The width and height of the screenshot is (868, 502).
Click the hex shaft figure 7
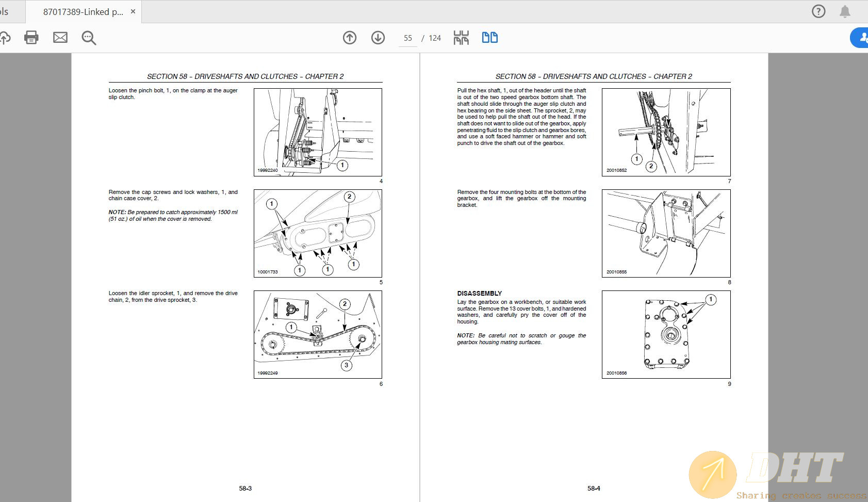coord(666,132)
